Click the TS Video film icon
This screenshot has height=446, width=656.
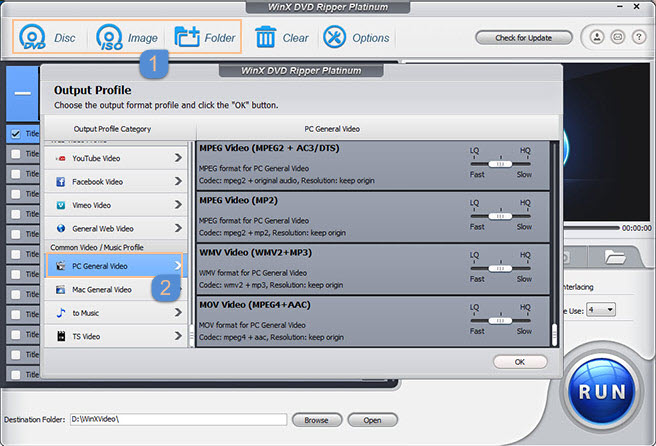coord(61,336)
